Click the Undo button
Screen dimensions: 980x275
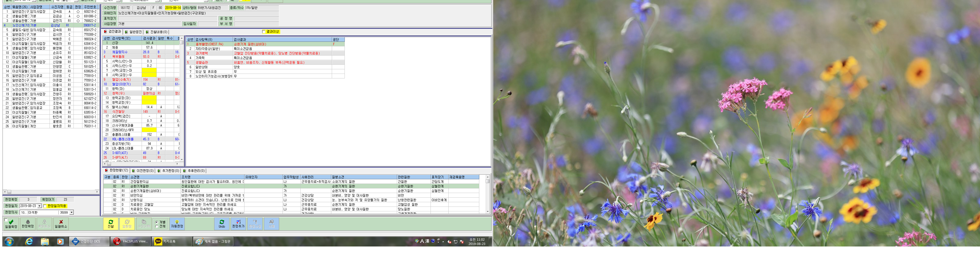[222, 223]
